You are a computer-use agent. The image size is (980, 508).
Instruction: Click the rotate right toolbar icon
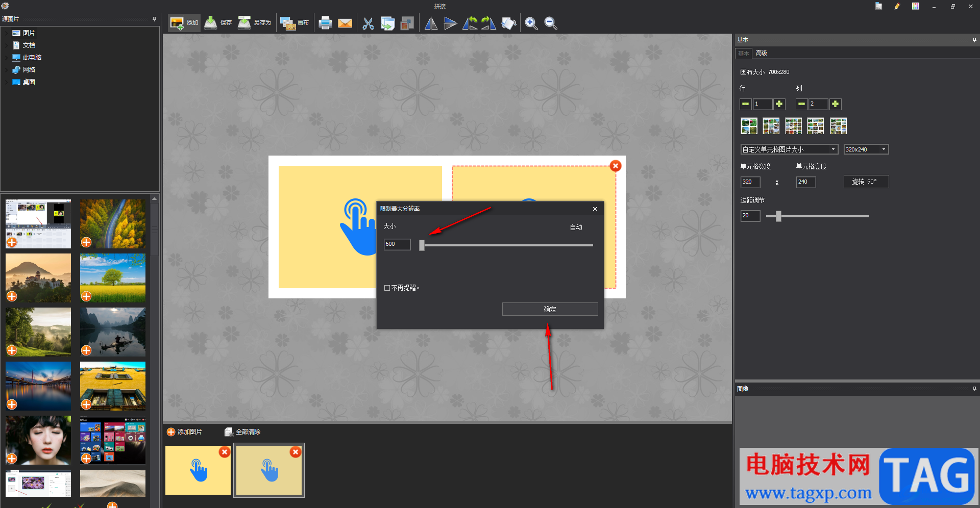489,23
